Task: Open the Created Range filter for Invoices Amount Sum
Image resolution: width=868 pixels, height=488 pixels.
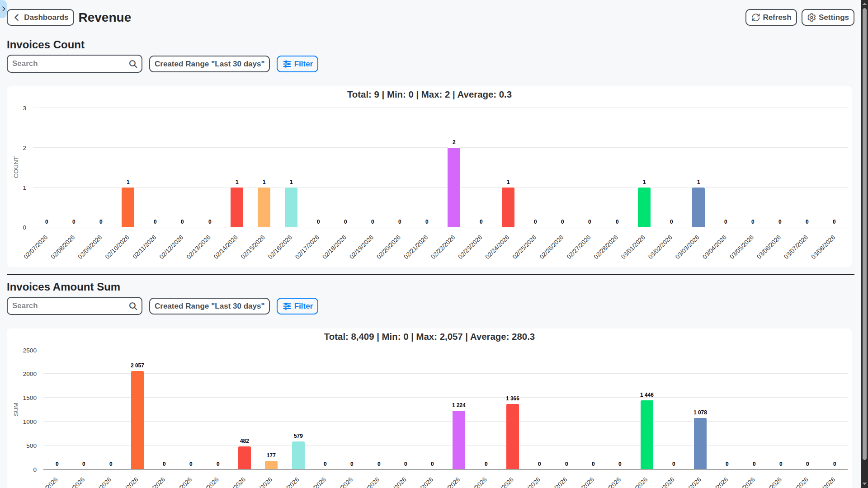Action: 209,306
